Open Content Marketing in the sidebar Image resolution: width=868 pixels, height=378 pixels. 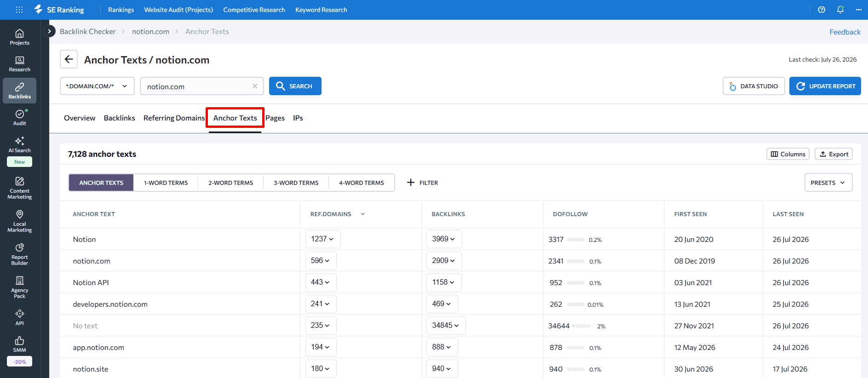coord(19,189)
